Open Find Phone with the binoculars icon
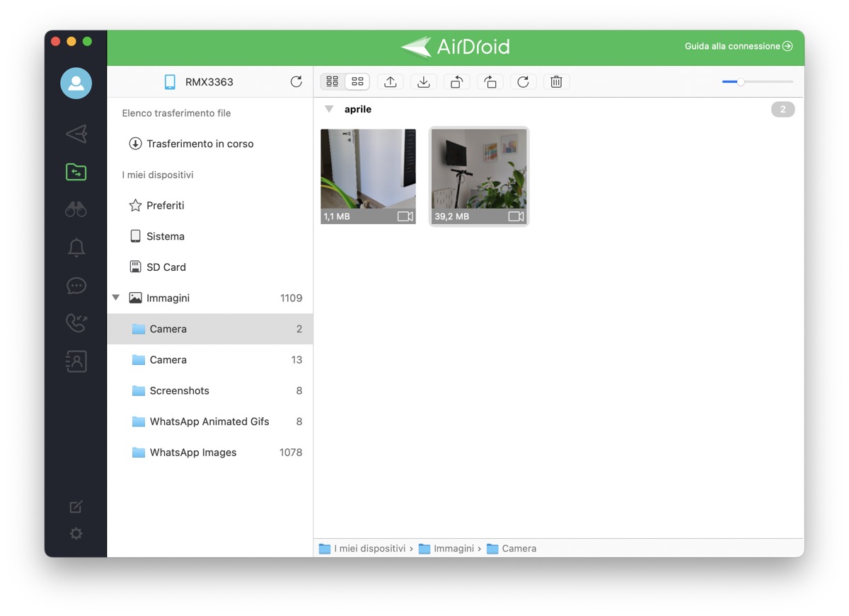 (76, 209)
